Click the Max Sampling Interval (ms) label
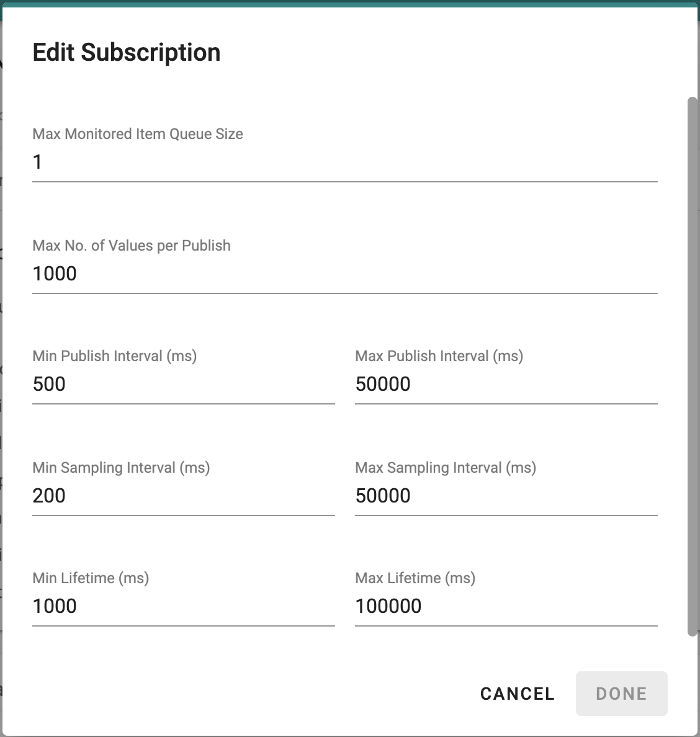Image resolution: width=700 pixels, height=737 pixels. pyautogui.click(x=446, y=468)
